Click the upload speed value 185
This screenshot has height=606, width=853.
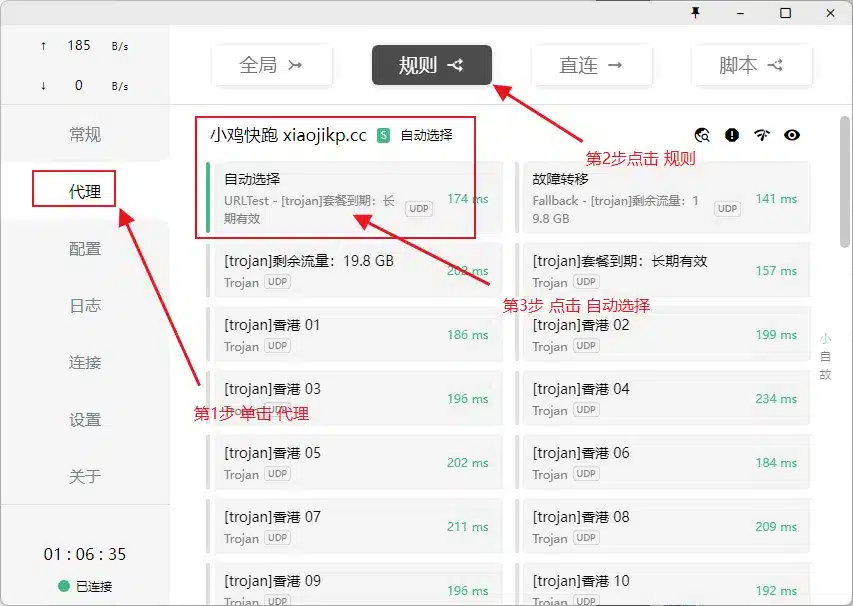pos(79,45)
